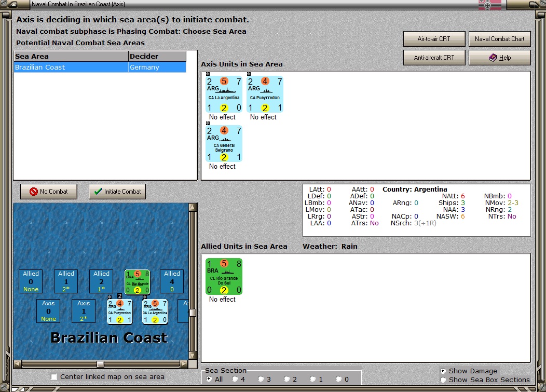The image size is (546, 392).
Task: Click the small marker above CA La Argentina
Action: [208, 74]
